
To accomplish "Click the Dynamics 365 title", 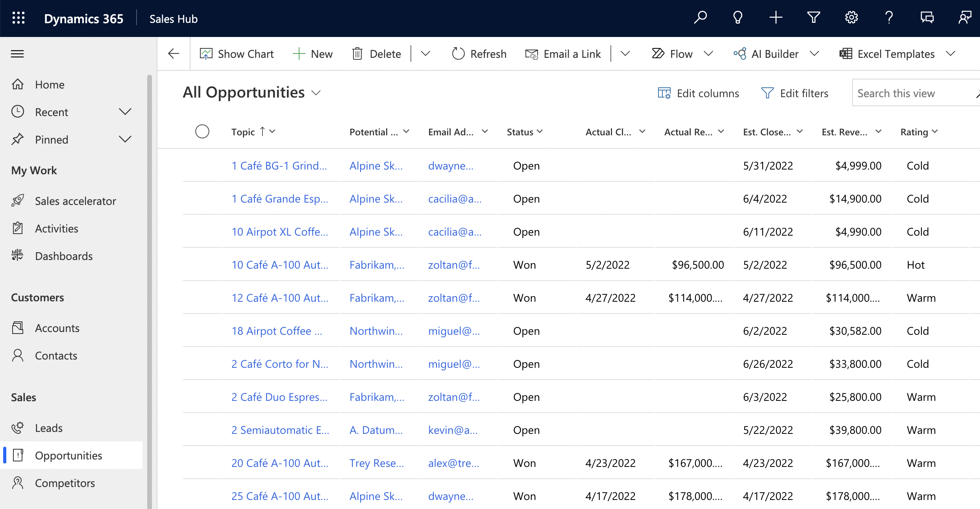I will [83, 18].
